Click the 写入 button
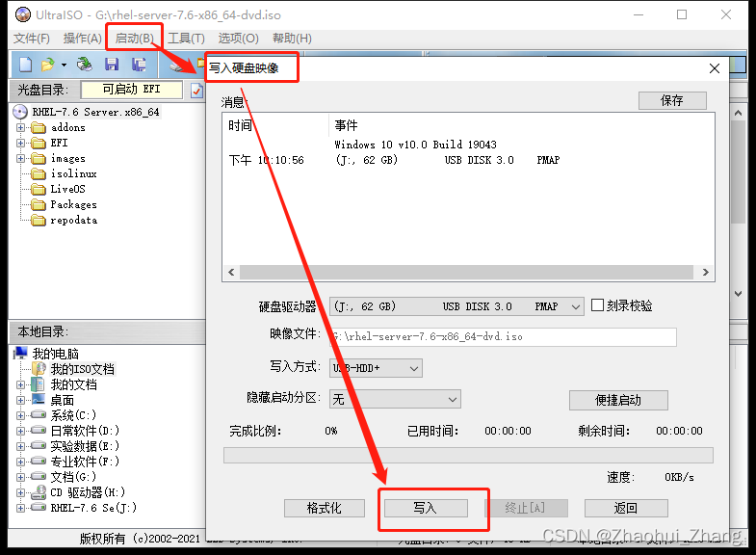The image size is (756, 555). pos(426,508)
